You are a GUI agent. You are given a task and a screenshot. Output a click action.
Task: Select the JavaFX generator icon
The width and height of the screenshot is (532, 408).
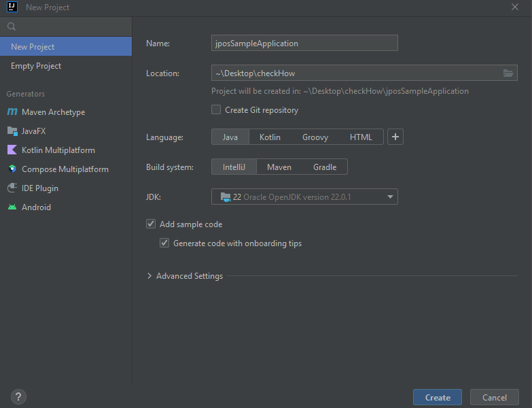[12, 131]
